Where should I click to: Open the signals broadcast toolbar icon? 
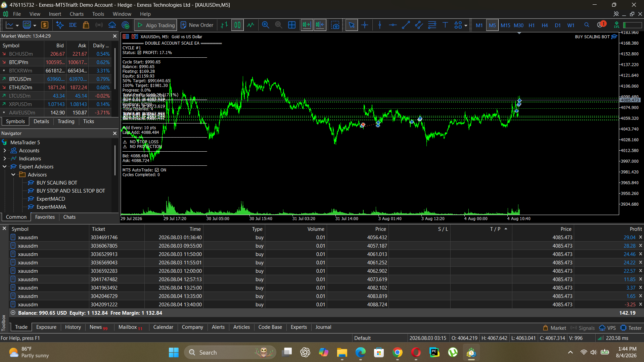coord(99,25)
